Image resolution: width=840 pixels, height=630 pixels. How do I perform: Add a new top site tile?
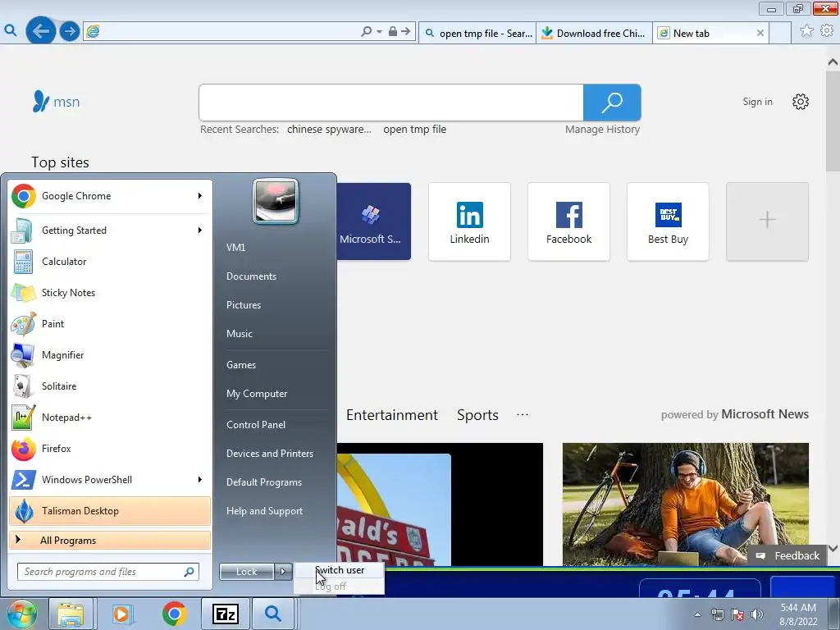click(x=767, y=221)
